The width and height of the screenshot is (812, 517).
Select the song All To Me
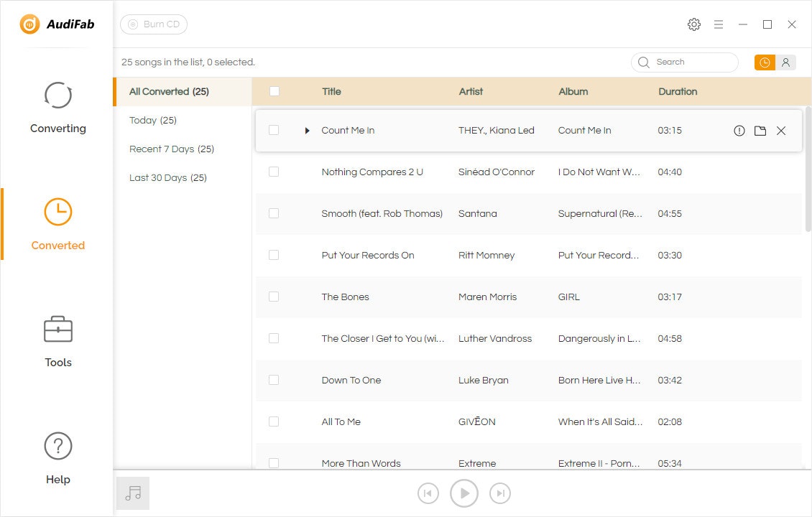tap(341, 421)
